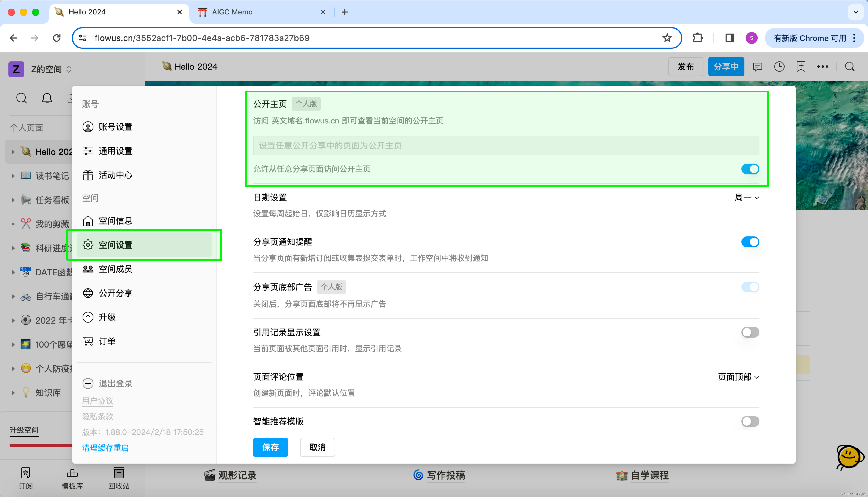Viewport: 868px width, 497px height.
Task: Click the 清理缓存重启 link
Action: [x=105, y=448]
